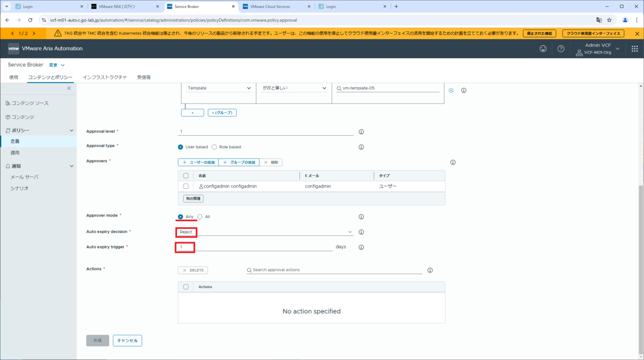Check the Actions table header checkbox
644x360 pixels.
pos(186,287)
